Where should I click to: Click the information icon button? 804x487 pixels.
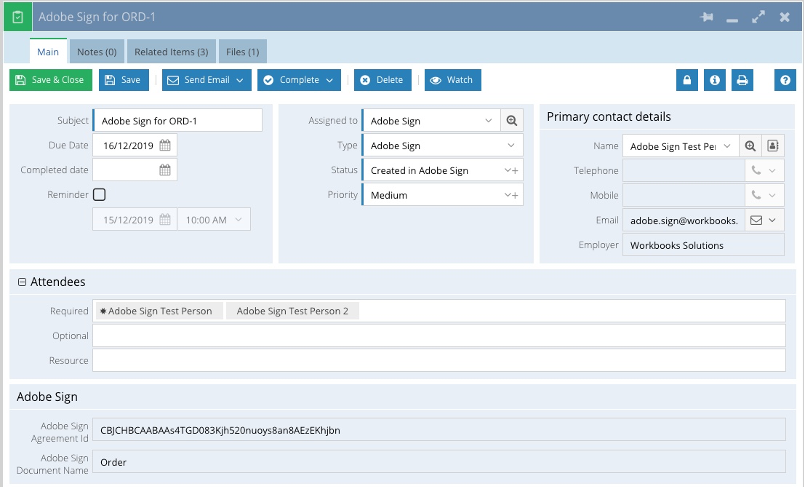click(714, 80)
